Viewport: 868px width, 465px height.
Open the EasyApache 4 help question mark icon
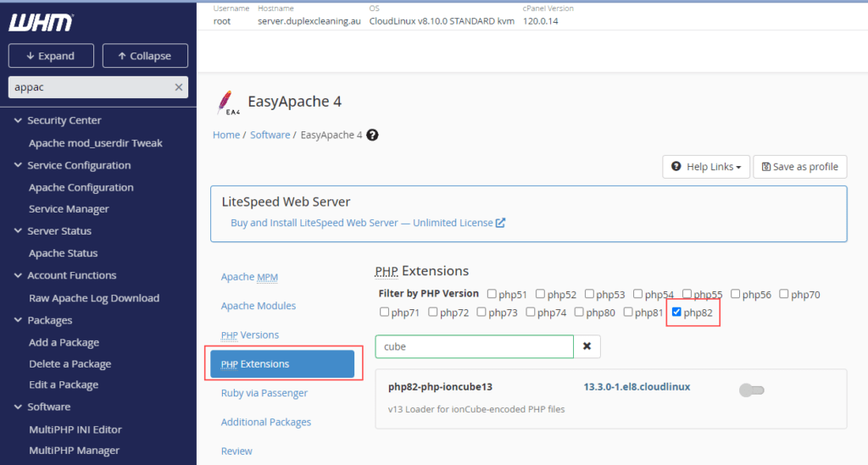tap(373, 135)
